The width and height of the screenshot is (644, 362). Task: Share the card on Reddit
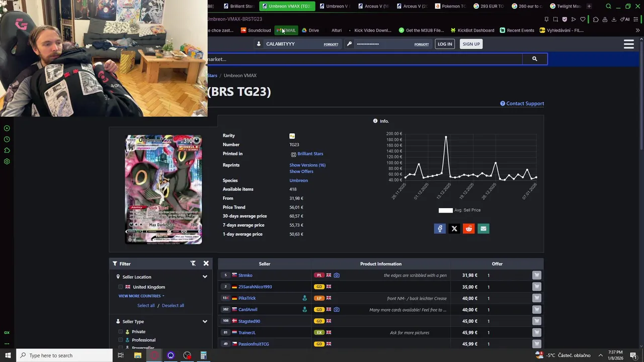(x=469, y=229)
